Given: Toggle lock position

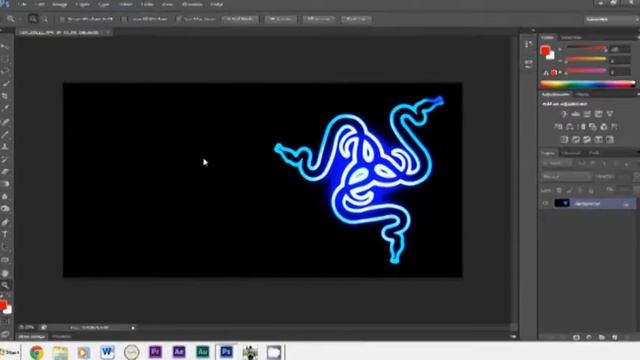Looking at the screenshot, I should (x=580, y=190).
